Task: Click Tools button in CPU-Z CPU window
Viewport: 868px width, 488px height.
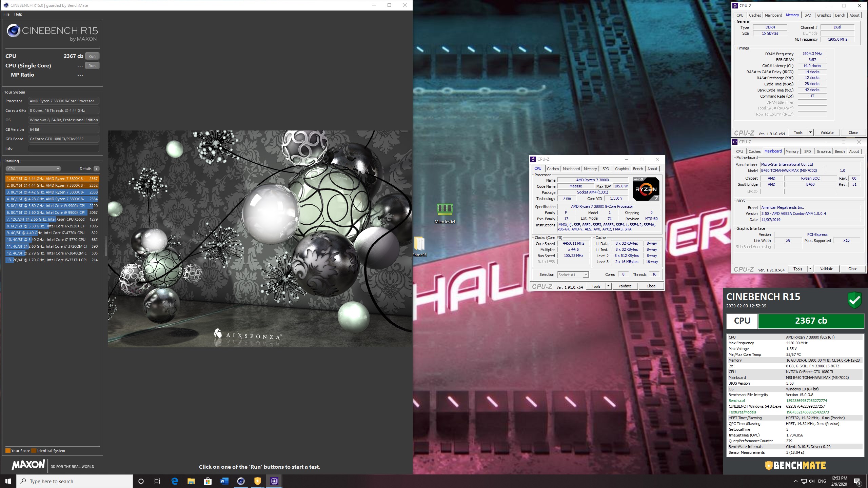Action: coord(596,286)
